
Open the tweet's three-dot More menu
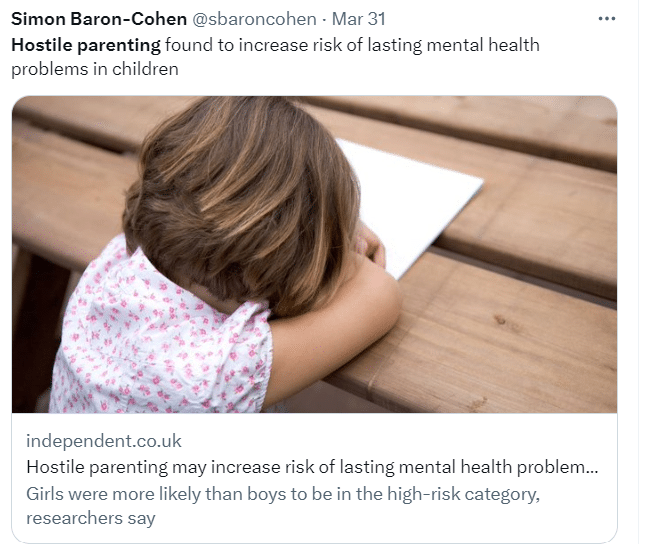(607, 19)
